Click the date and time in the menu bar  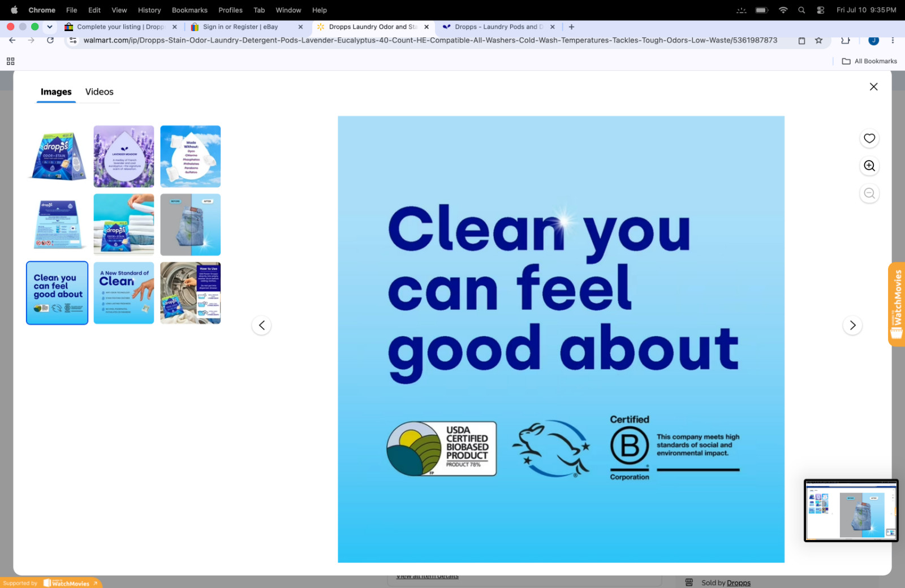tap(867, 10)
